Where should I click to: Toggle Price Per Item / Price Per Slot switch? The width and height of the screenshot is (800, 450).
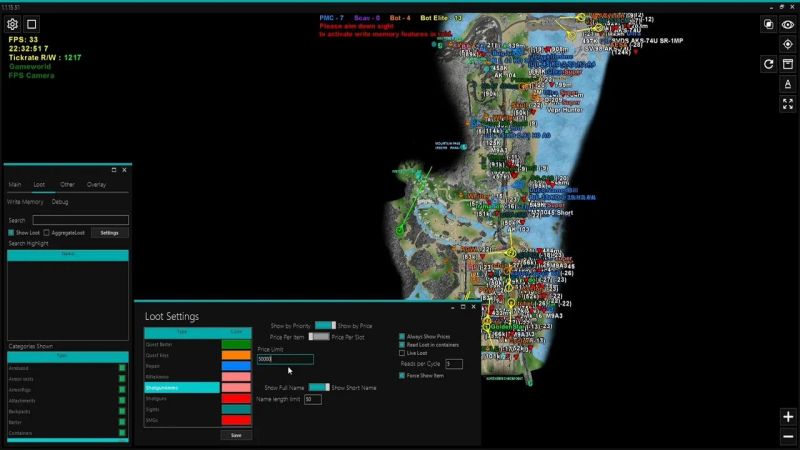(319, 337)
